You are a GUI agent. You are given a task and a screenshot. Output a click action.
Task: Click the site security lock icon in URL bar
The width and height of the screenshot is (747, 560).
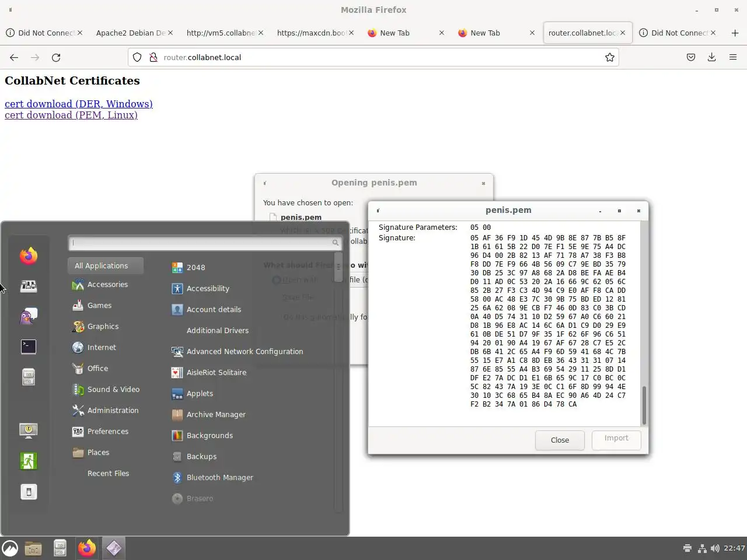pos(153,57)
